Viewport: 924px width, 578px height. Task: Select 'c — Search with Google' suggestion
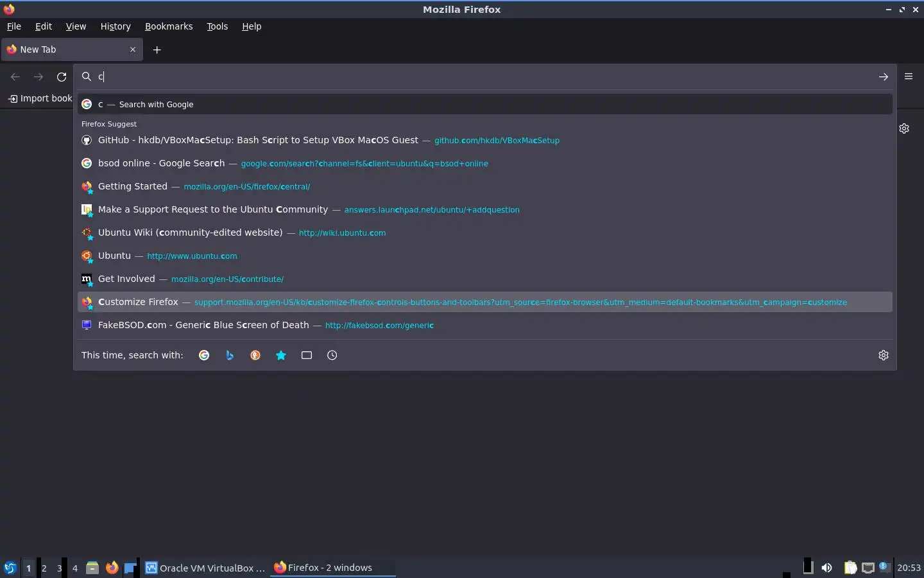[484, 104]
